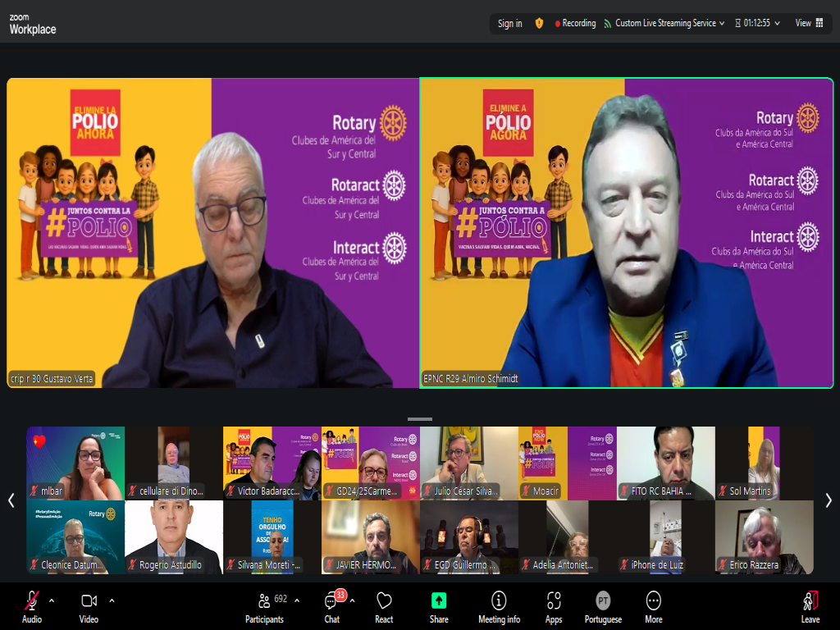
Task: Open the meeting timer dropdown
Action: (777, 23)
